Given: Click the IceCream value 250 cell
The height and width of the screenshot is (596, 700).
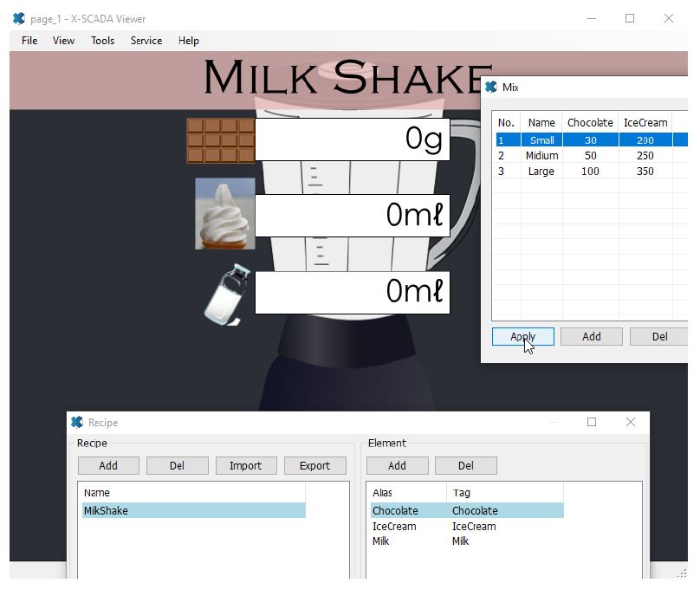Looking at the screenshot, I should pos(645,155).
